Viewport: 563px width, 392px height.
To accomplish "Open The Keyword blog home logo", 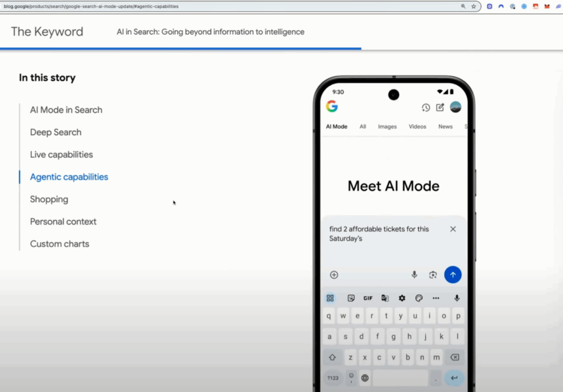I will click(47, 31).
